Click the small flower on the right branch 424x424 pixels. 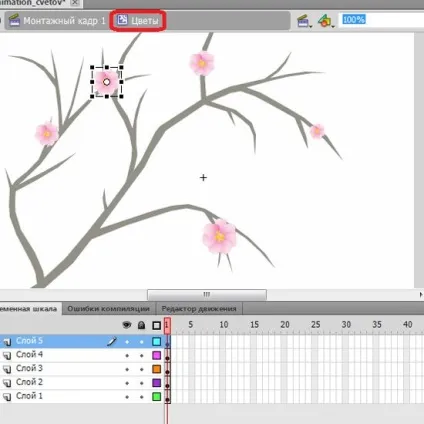tap(317, 131)
